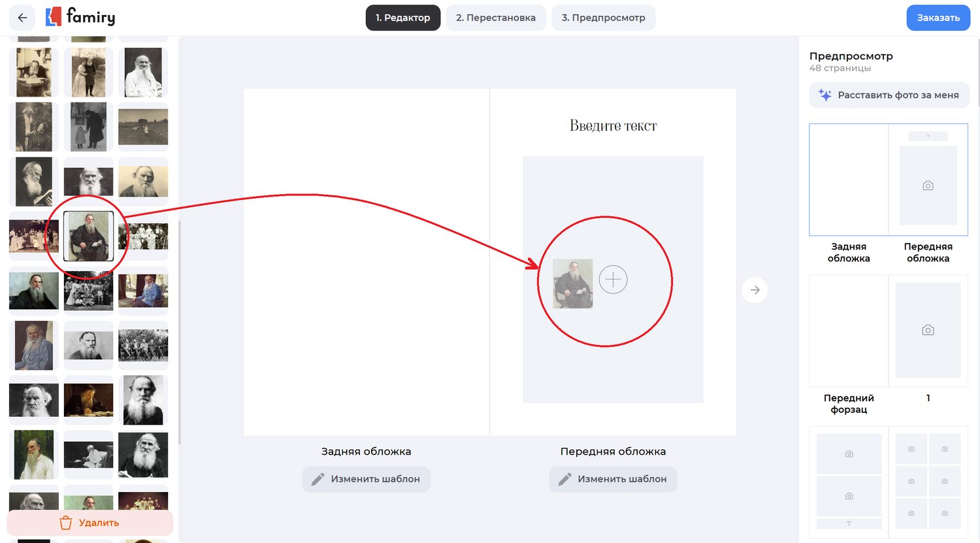The width and height of the screenshot is (980, 543).
Task: Click camera icon on front cover preview
Action: [x=928, y=186]
